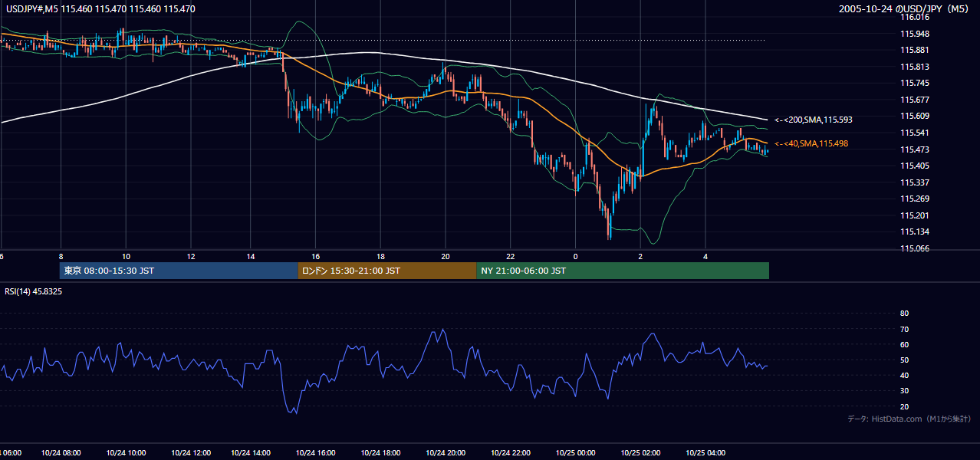Click the 10/25 00:00 time label
980x460 pixels.
click(x=575, y=452)
